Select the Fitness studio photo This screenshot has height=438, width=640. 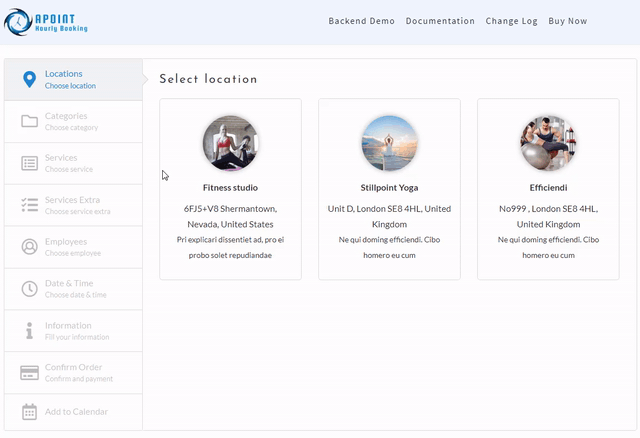click(230, 143)
